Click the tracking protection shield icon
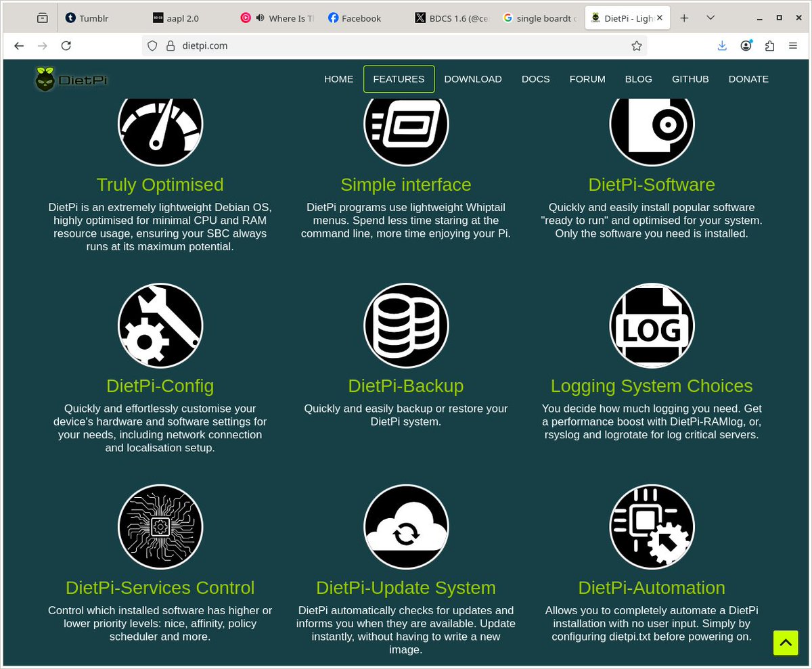Viewport: 812px width, 669px height. point(153,46)
